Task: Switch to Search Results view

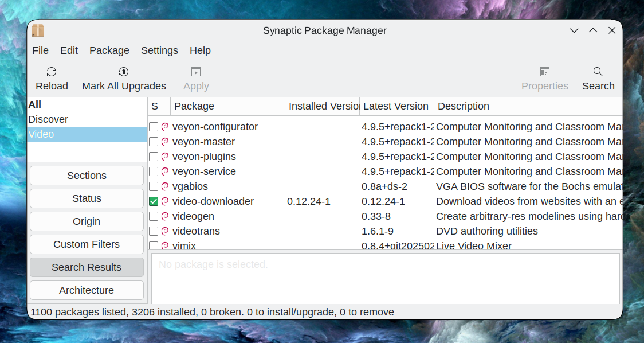Action: coord(87,267)
